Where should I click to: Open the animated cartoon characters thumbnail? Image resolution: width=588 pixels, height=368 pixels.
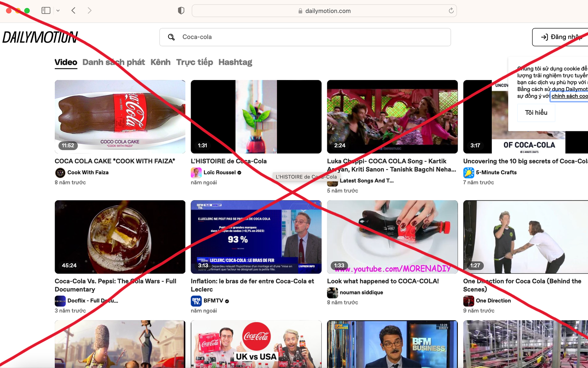pos(120,344)
